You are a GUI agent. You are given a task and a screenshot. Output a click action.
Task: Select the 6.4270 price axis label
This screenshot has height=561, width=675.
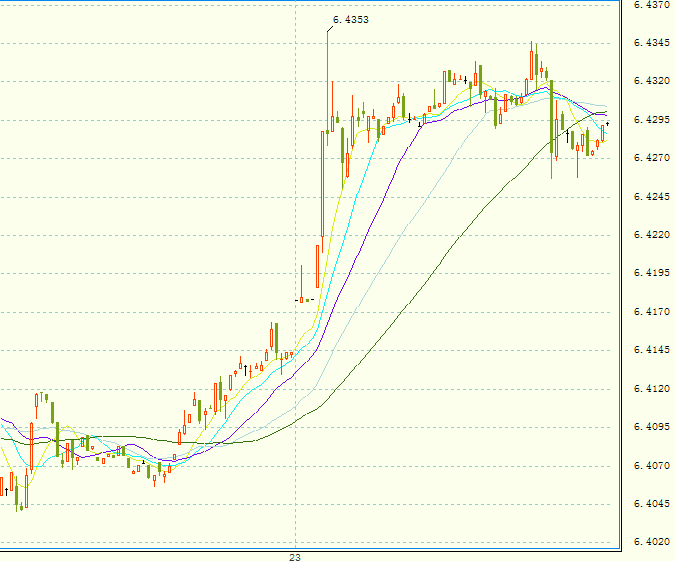pos(652,158)
